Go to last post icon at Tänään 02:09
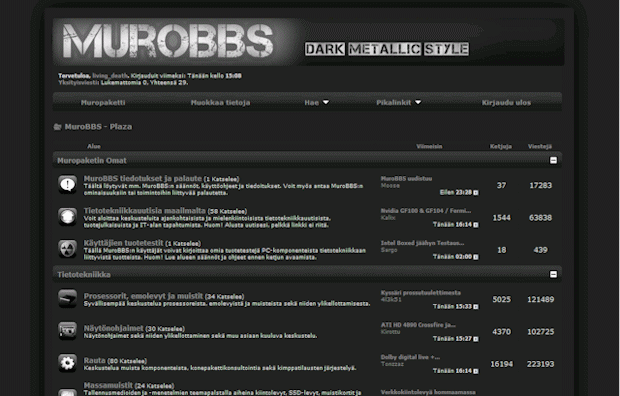This screenshot has width=620, height=396. point(476,257)
